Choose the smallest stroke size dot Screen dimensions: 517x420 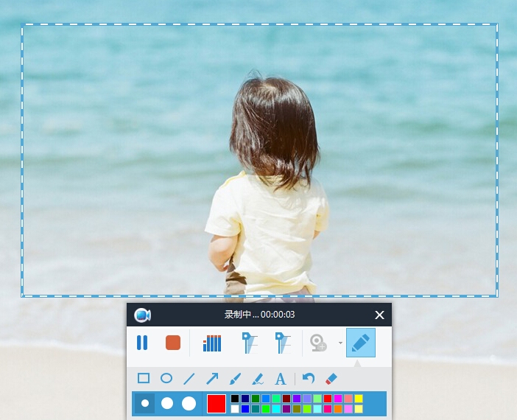[x=145, y=403]
